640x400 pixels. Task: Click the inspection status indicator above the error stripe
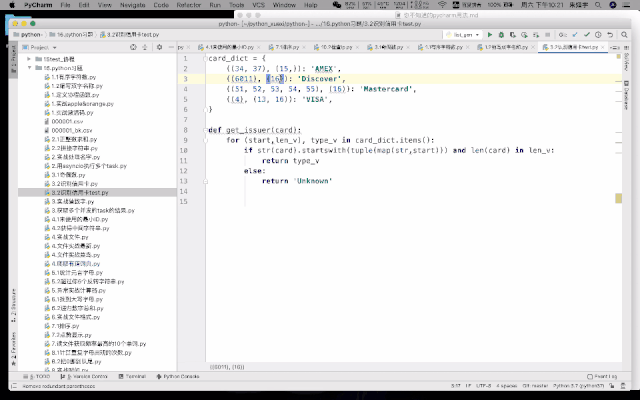[x=619, y=57]
